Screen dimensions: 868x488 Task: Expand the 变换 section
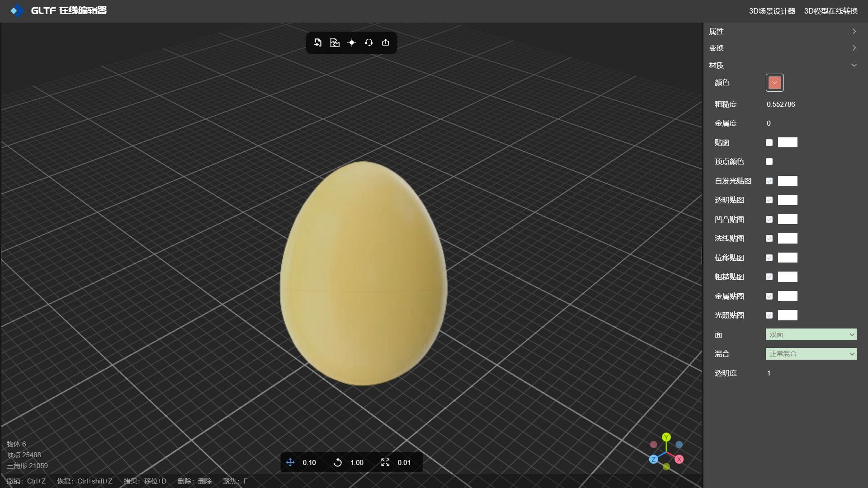point(783,48)
